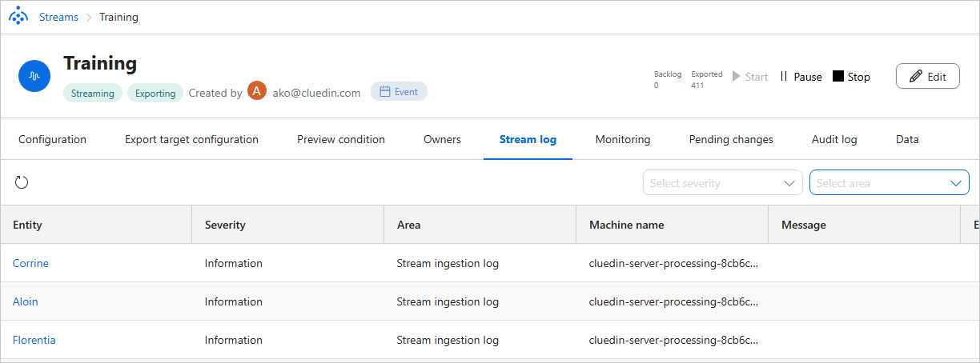
Task: Click the Message column header
Action: (x=865, y=225)
